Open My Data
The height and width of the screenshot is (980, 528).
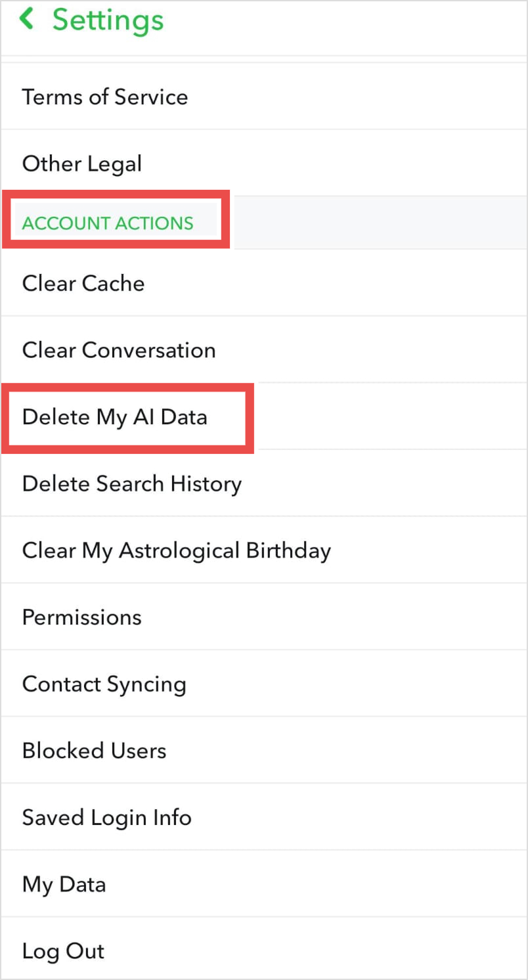click(64, 884)
